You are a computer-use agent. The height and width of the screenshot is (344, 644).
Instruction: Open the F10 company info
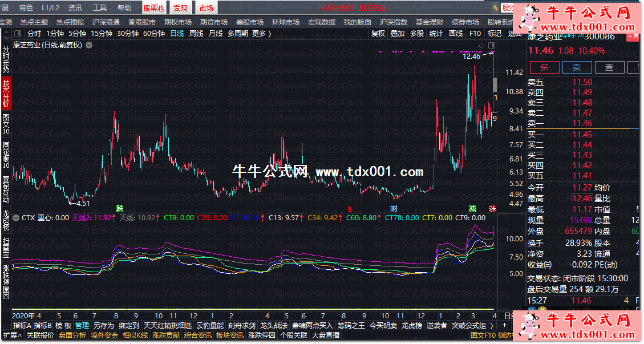pyautogui.click(x=475, y=34)
